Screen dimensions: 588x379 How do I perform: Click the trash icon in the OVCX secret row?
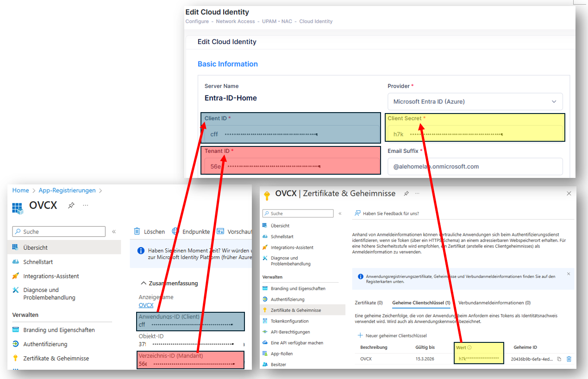pyautogui.click(x=569, y=359)
